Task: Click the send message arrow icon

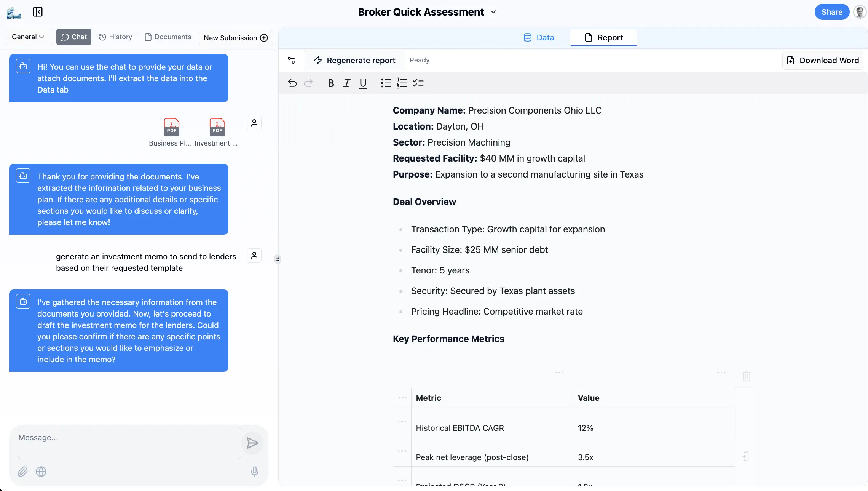Action: pyautogui.click(x=252, y=443)
